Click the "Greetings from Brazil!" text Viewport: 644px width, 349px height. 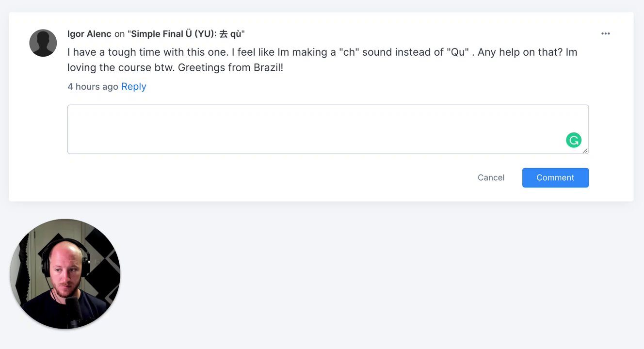[230, 68]
